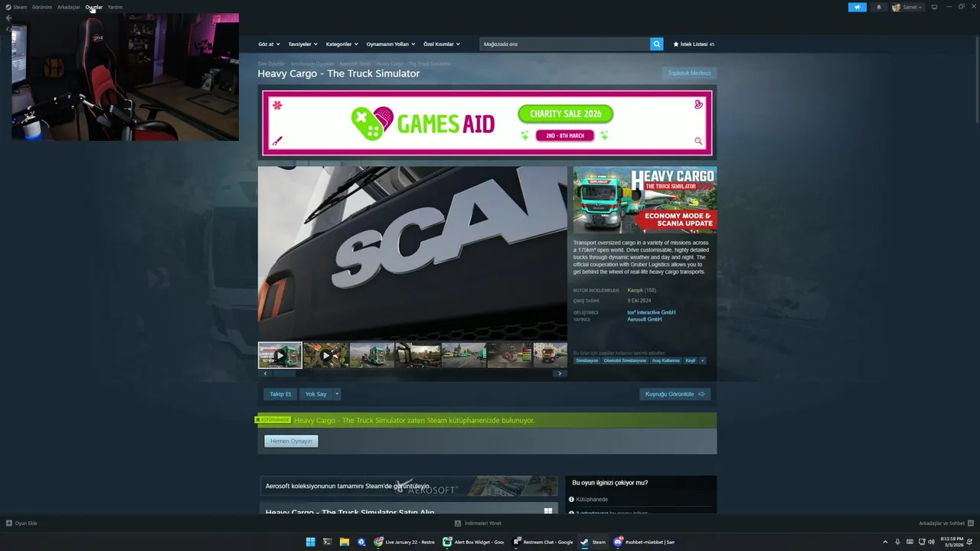The width and height of the screenshot is (980, 551).
Task: Open the Terminal taskbar icon
Action: [327, 542]
